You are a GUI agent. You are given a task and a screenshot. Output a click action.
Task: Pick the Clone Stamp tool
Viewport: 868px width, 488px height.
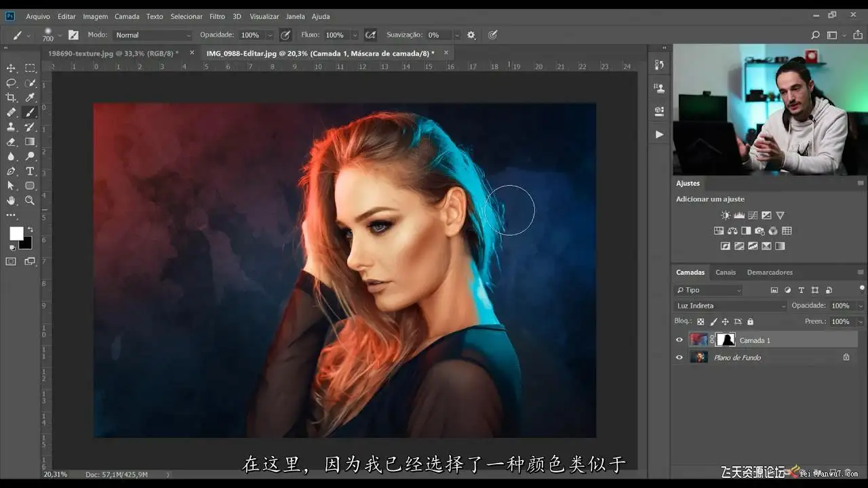[11, 127]
